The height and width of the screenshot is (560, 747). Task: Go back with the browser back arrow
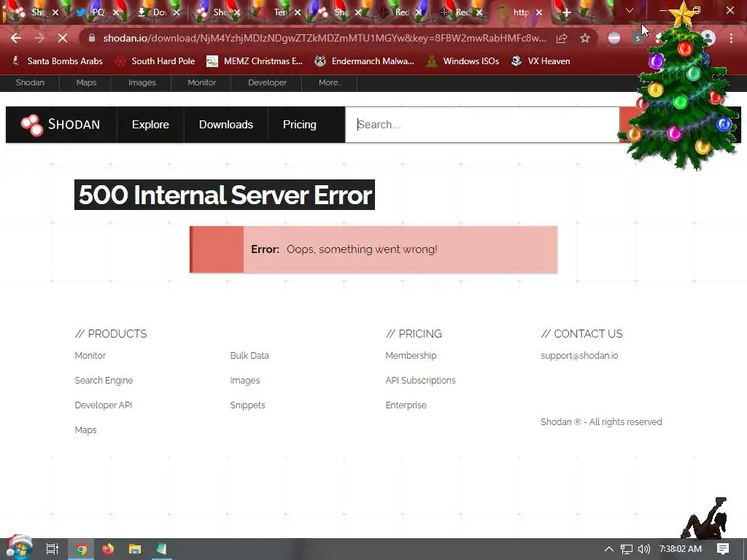[x=16, y=38]
